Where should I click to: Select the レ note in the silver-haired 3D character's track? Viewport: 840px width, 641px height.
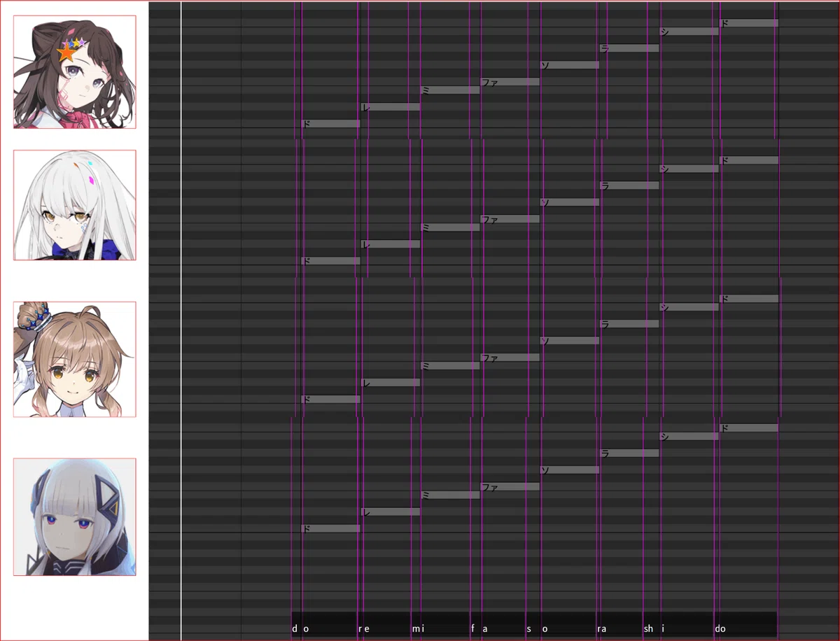tap(390, 512)
